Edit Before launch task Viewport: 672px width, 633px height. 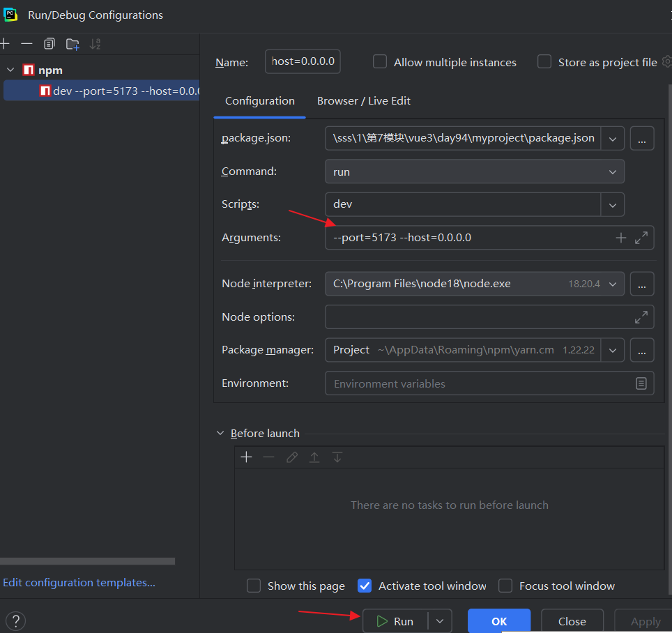click(x=292, y=457)
